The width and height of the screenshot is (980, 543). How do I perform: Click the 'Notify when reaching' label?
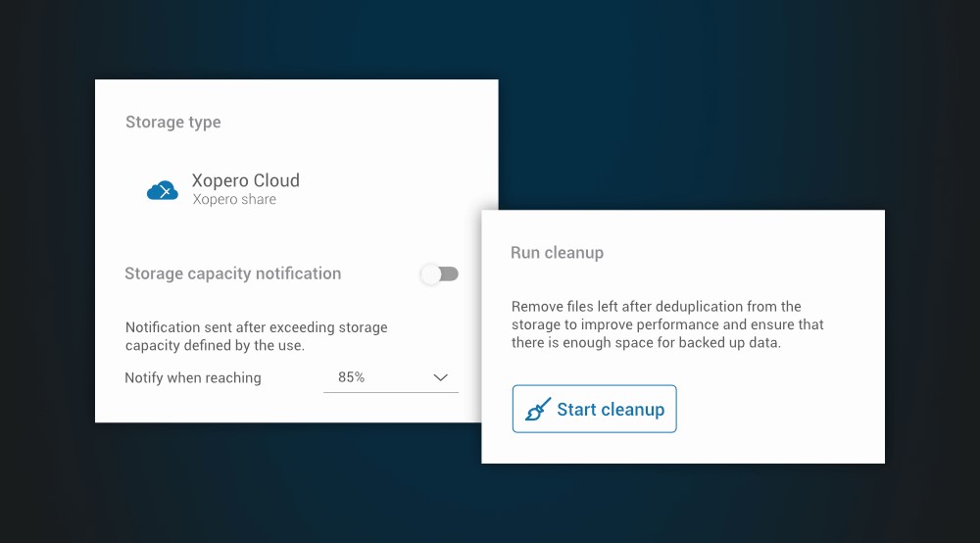pos(193,378)
